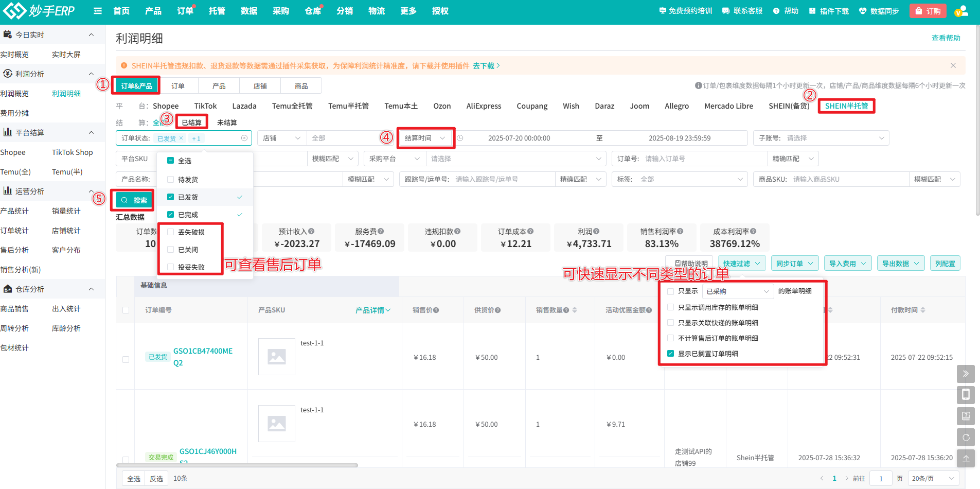Check 不计算售后订单的账单明细
980x489 pixels.
pos(670,338)
